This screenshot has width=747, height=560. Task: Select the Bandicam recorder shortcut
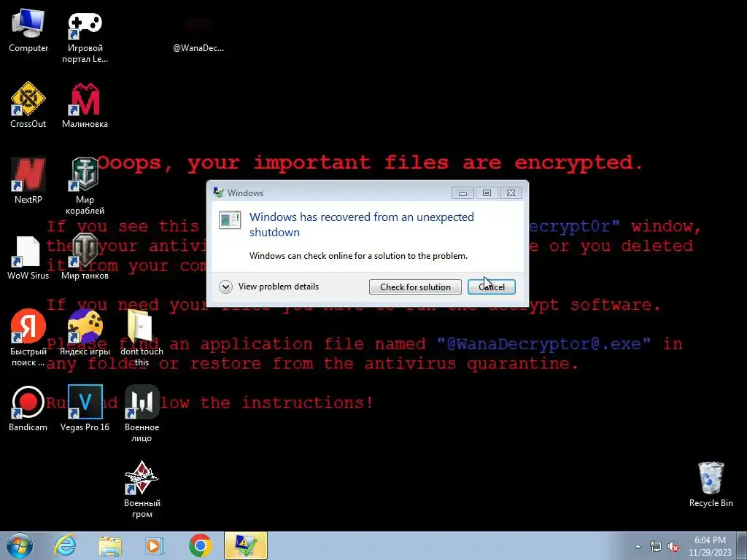[x=28, y=408]
